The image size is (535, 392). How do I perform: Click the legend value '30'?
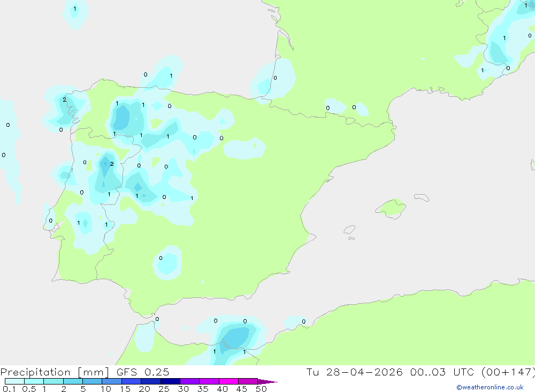tap(184, 389)
